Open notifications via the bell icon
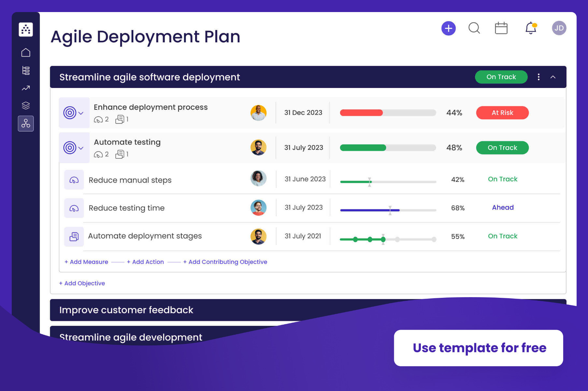Viewport: 588px width, 391px height. pos(531,28)
